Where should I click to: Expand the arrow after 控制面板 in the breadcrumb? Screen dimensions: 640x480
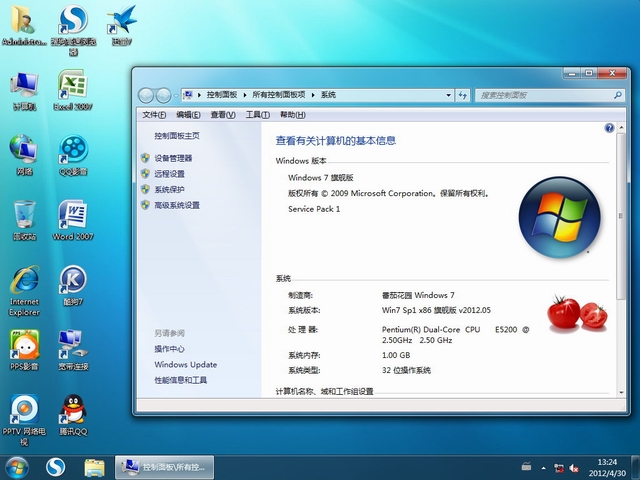point(244,95)
